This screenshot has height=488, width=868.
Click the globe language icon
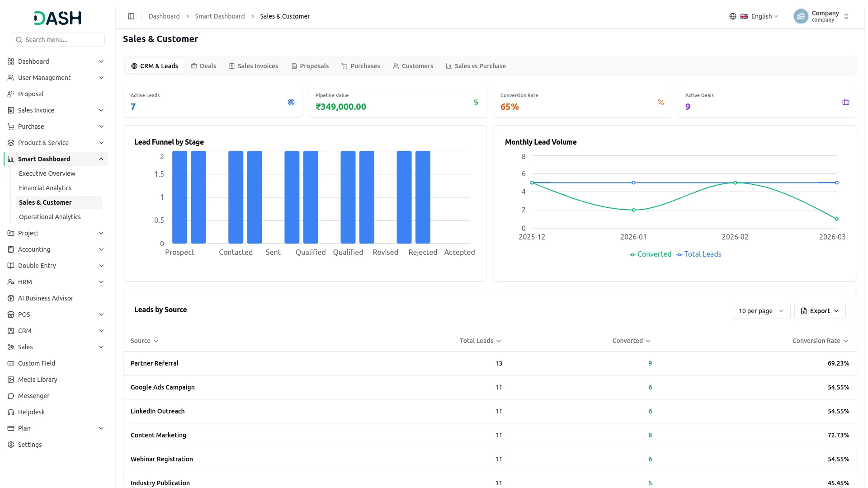tap(733, 16)
